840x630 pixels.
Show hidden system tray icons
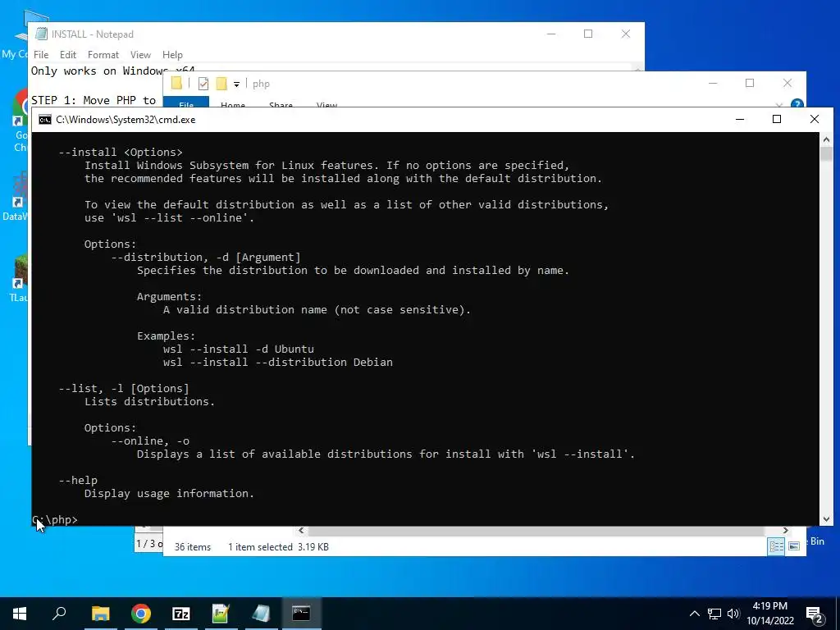coord(694,614)
